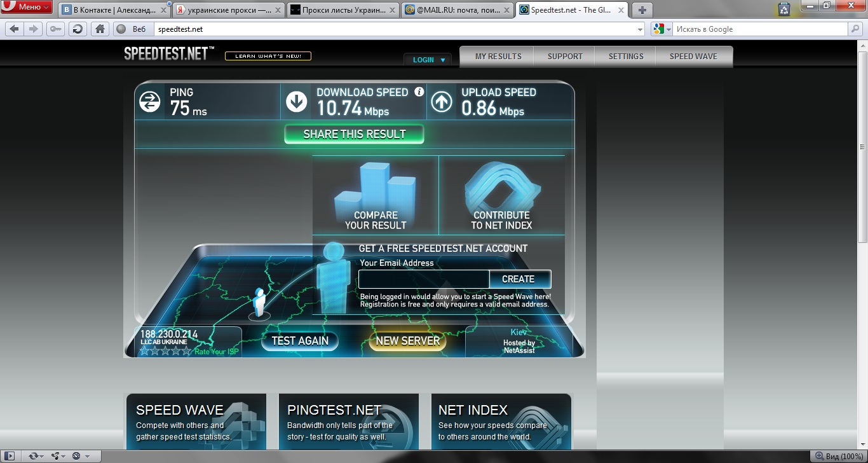Expand the Opera Link sync dropdown arrow
The image size is (868, 463).
(42, 457)
